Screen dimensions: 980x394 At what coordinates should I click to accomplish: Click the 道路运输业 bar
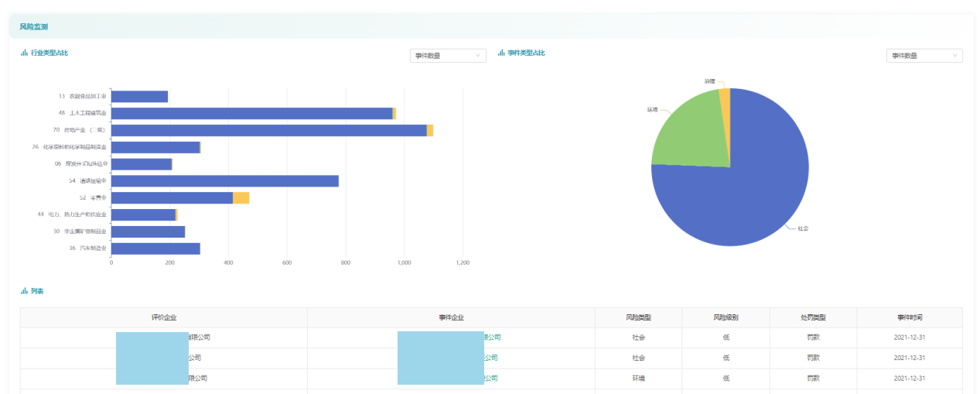click(224, 181)
